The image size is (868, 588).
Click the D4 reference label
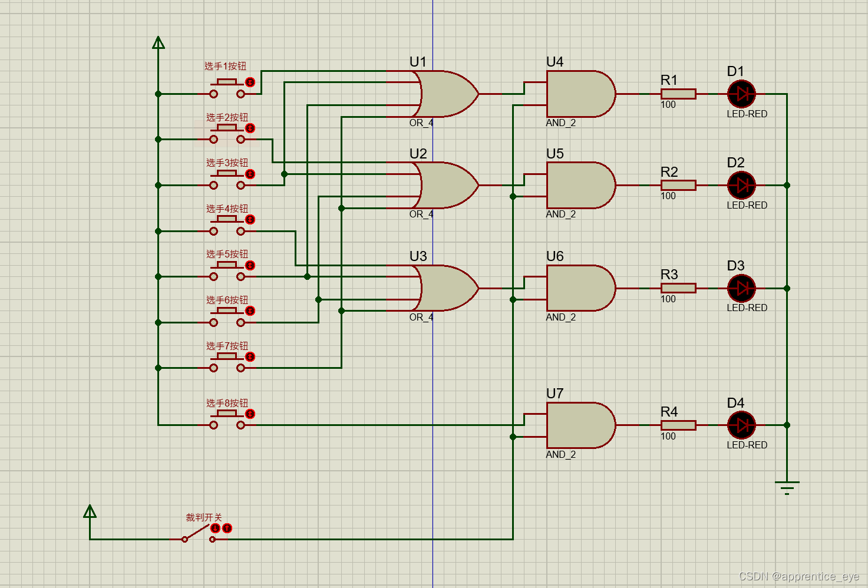tap(736, 403)
